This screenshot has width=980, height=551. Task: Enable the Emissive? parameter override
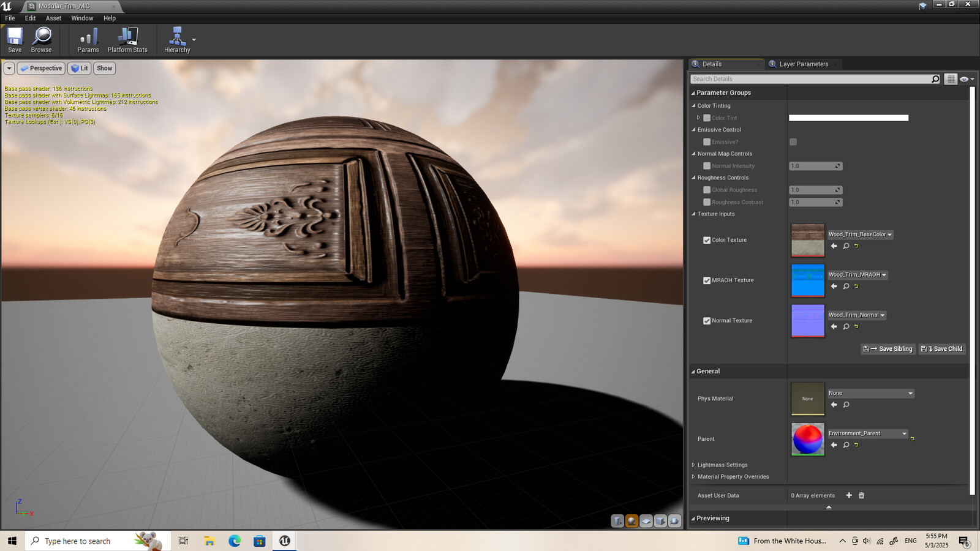(x=707, y=142)
